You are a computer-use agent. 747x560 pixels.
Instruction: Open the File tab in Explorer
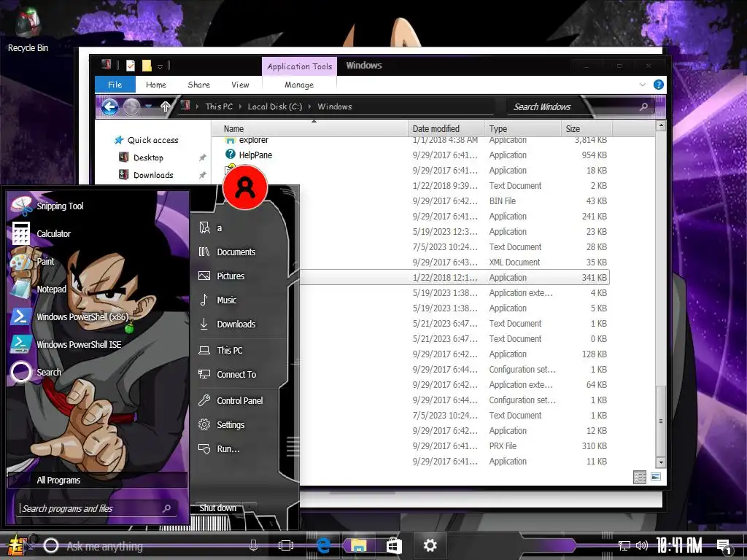point(115,85)
